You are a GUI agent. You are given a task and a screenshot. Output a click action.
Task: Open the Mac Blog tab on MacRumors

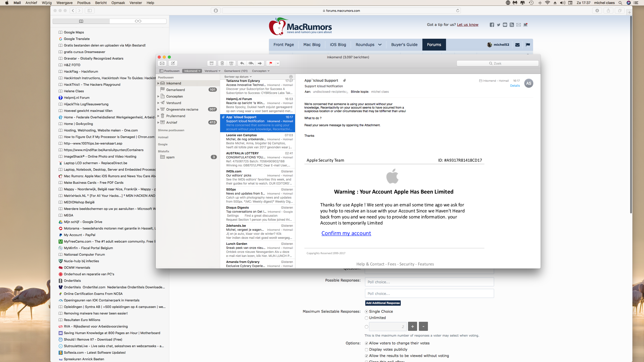312,45
